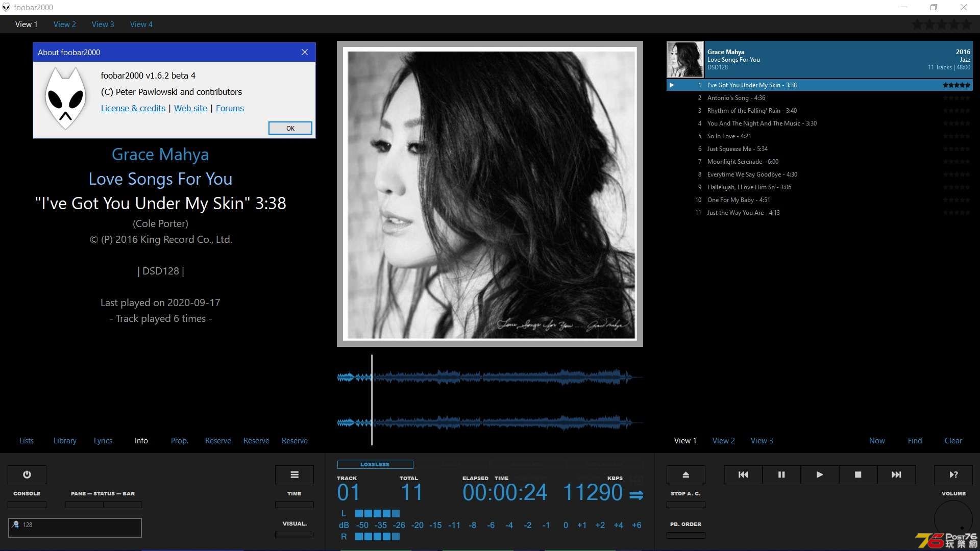Select track Just Squeeze Me - 5:34
980x551 pixels.
click(x=819, y=149)
